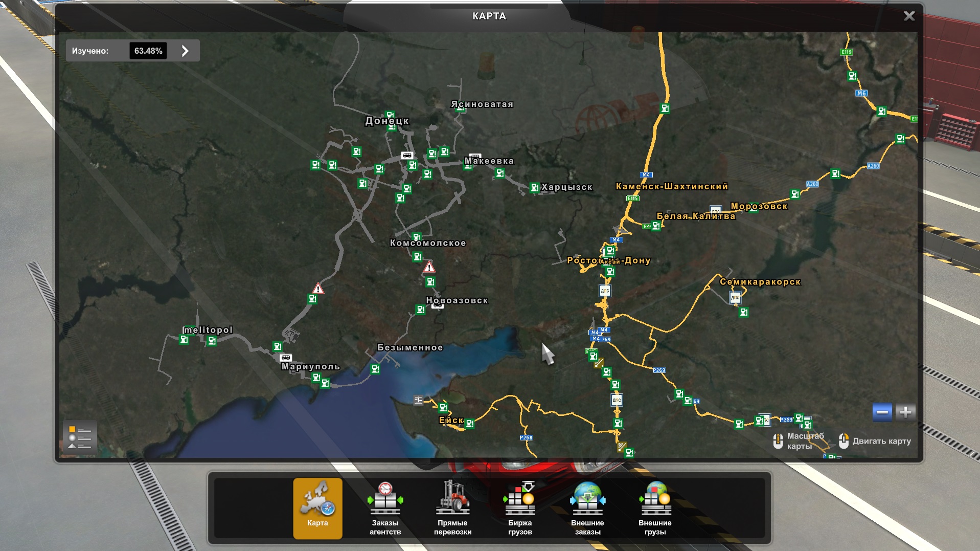The height and width of the screenshot is (551, 980).
Task: Expand the explored percentage details arrow
Action: [x=185, y=51]
